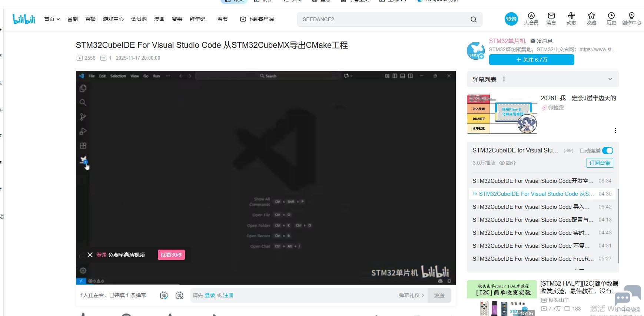Click VS Code Extensions icon in video
This screenshot has height=316, width=644.
[x=83, y=146]
